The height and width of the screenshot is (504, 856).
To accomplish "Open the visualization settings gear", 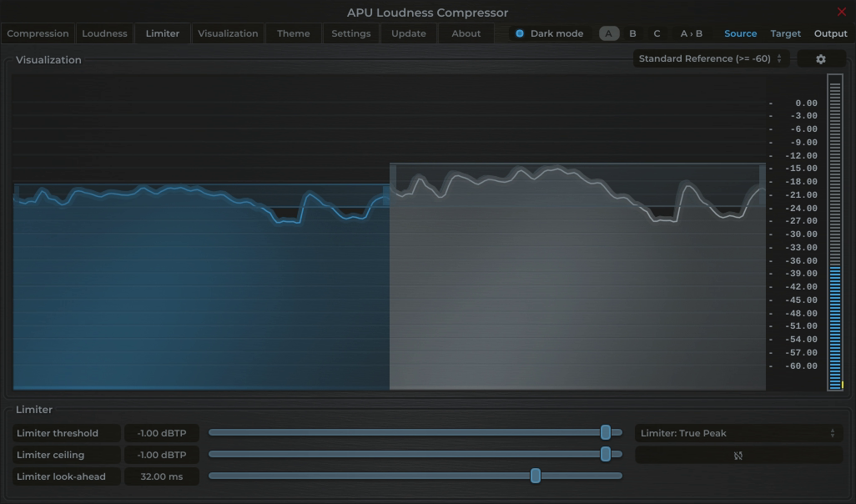I will pyautogui.click(x=821, y=58).
